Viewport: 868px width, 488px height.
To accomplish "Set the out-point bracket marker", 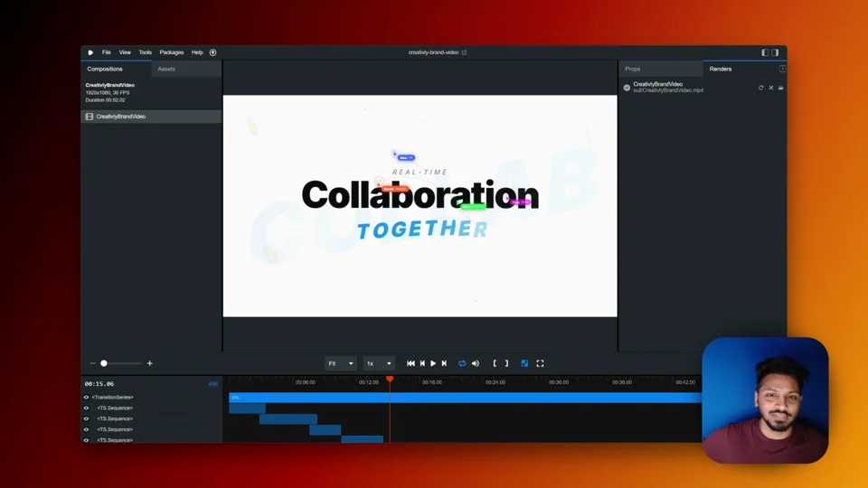I will pyautogui.click(x=506, y=363).
